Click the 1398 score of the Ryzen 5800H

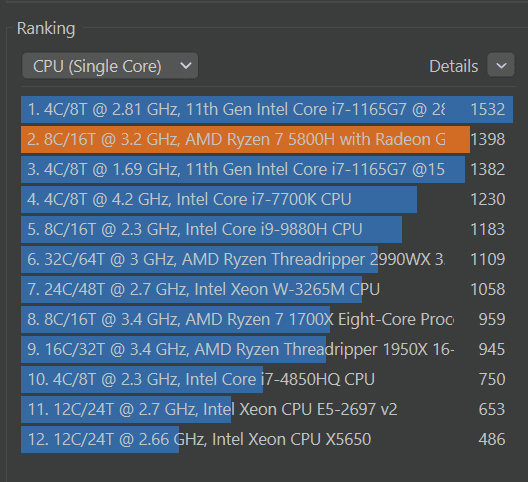(x=488, y=139)
